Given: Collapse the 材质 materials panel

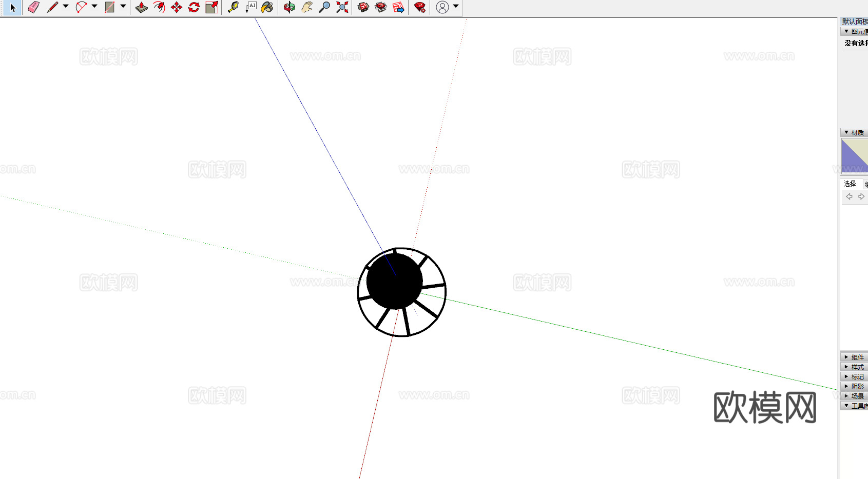Looking at the screenshot, I should 846,132.
